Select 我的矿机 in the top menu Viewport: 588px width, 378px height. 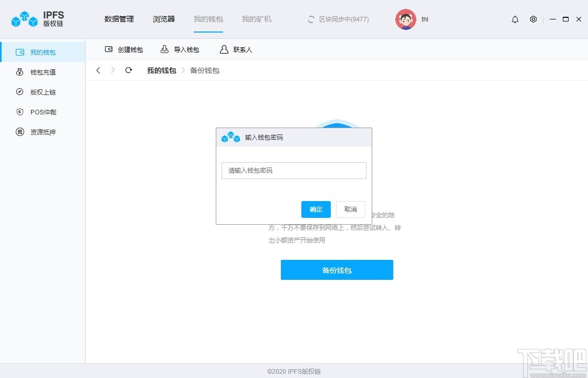click(256, 19)
